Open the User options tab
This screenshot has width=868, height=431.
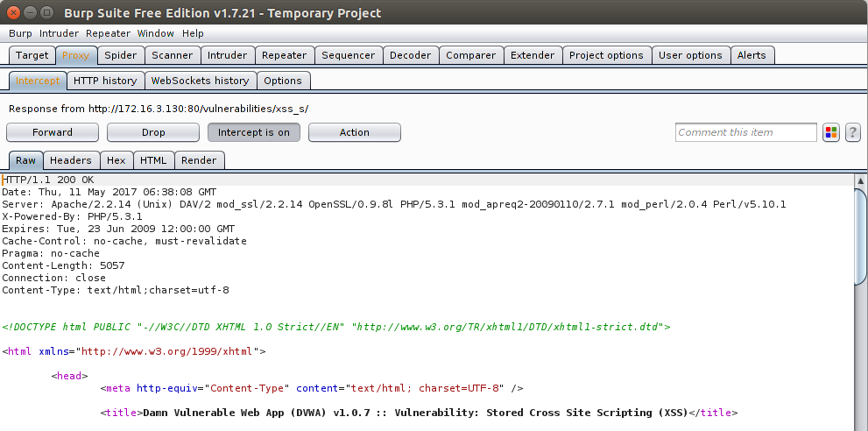690,55
